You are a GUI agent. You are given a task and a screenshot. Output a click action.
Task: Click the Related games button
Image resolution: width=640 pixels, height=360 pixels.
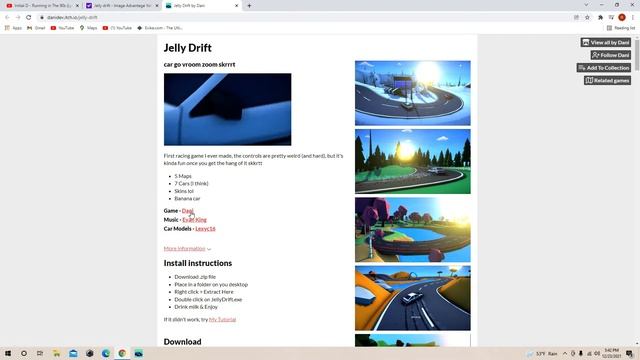[607, 80]
